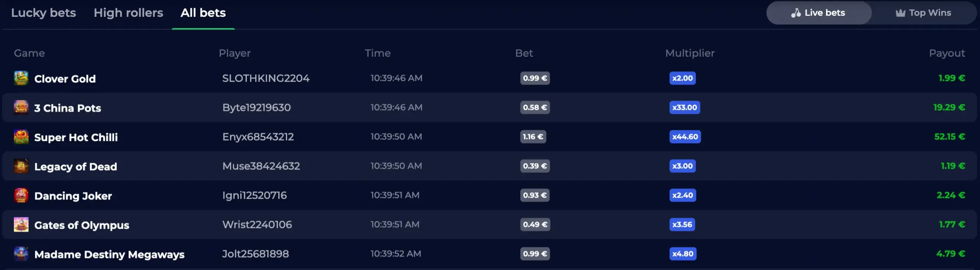Click the x44.60 multiplier badge

[685, 137]
